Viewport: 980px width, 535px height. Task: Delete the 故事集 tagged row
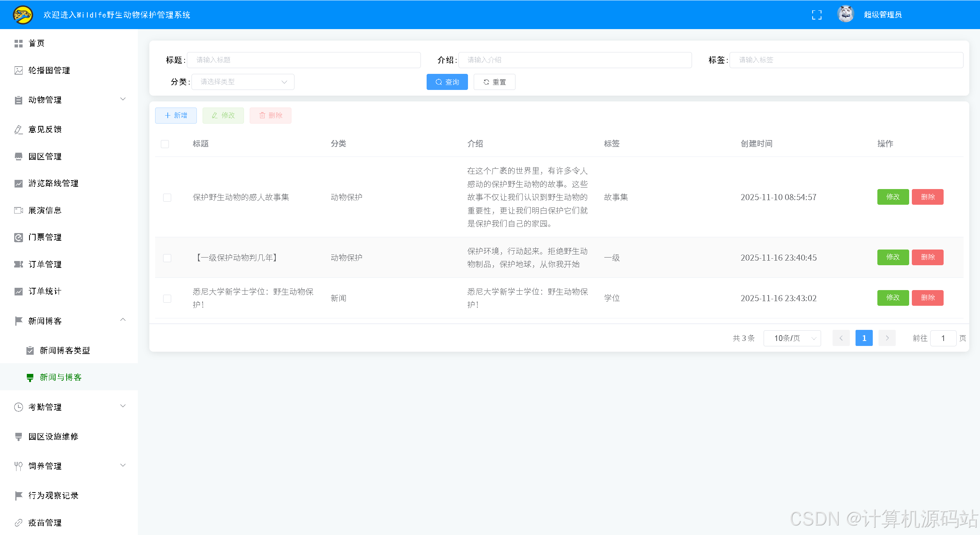(x=928, y=197)
